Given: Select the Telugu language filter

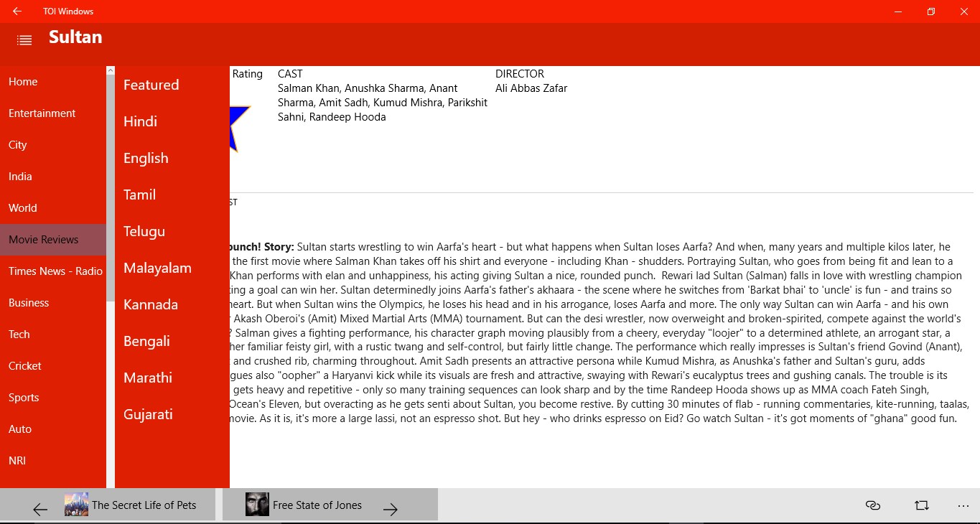Looking at the screenshot, I should click(144, 231).
